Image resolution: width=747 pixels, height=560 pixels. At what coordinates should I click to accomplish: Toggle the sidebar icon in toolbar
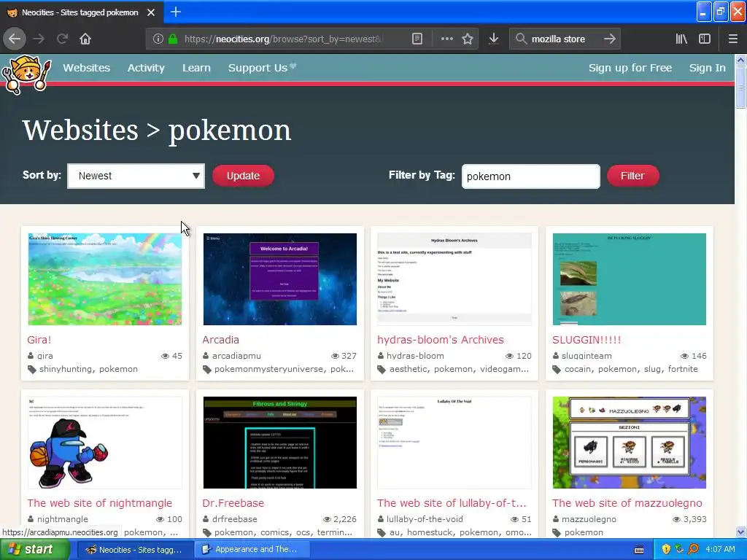[x=705, y=39]
